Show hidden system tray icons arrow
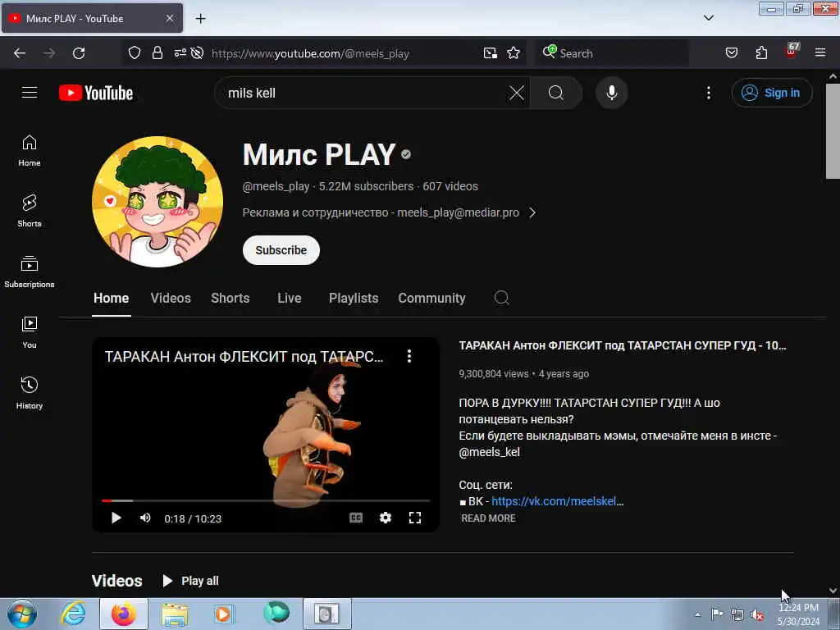840x630 pixels. pyautogui.click(x=697, y=614)
